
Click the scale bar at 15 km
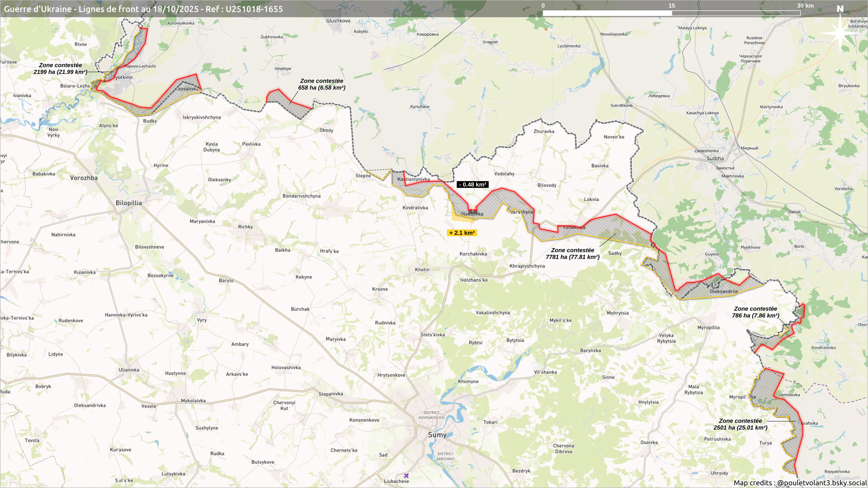[x=672, y=13]
